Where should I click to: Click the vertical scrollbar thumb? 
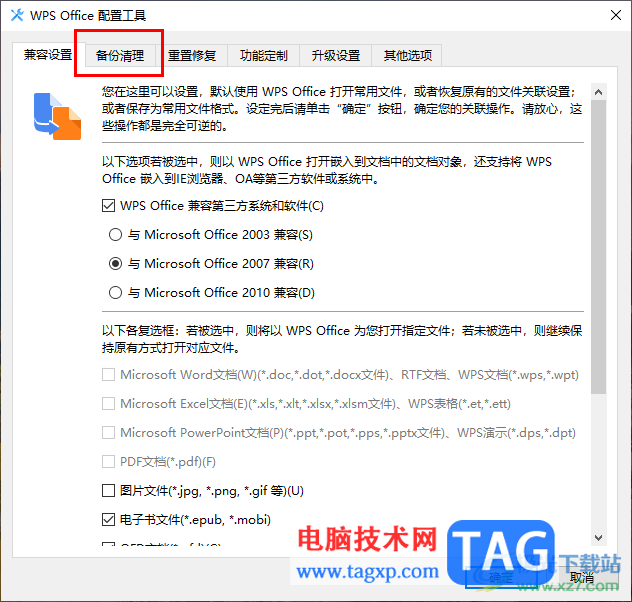(x=599, y=247)
